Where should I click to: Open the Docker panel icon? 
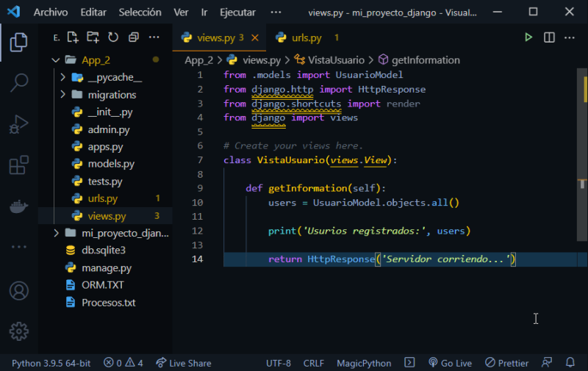(x=19, y=206)
